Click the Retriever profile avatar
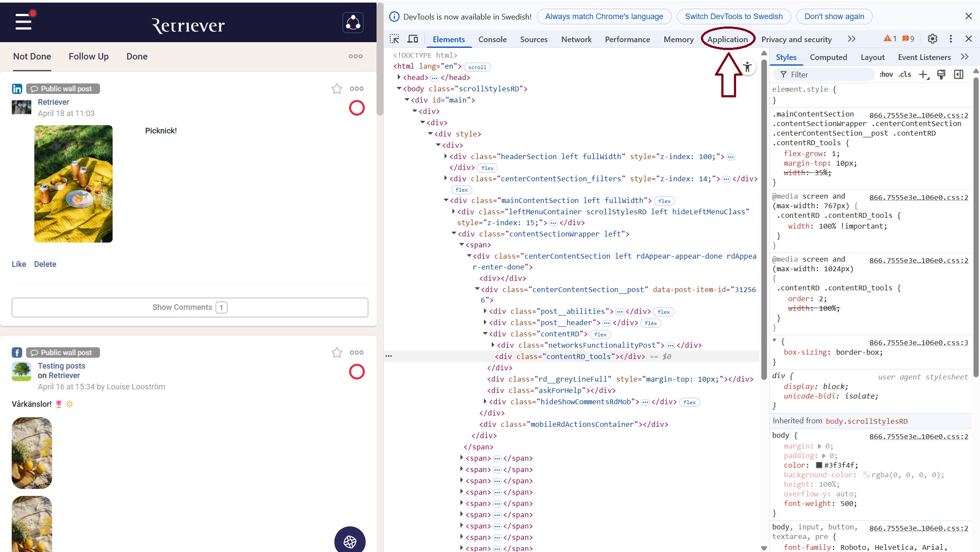This screenshot has height=552, width=980. click(21, 107)
